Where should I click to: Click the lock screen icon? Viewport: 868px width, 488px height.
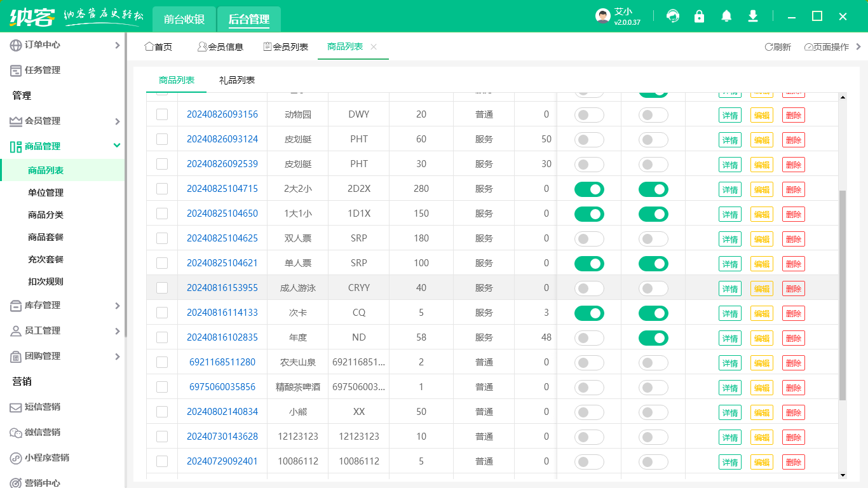(x=700, y=17)
